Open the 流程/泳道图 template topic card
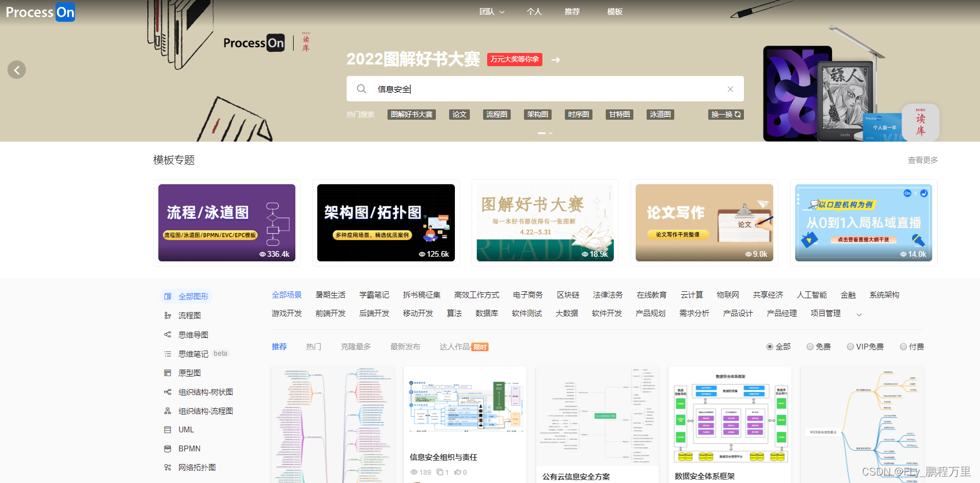The width and height of the screenshot is (980, 483). tap(227, 223)
